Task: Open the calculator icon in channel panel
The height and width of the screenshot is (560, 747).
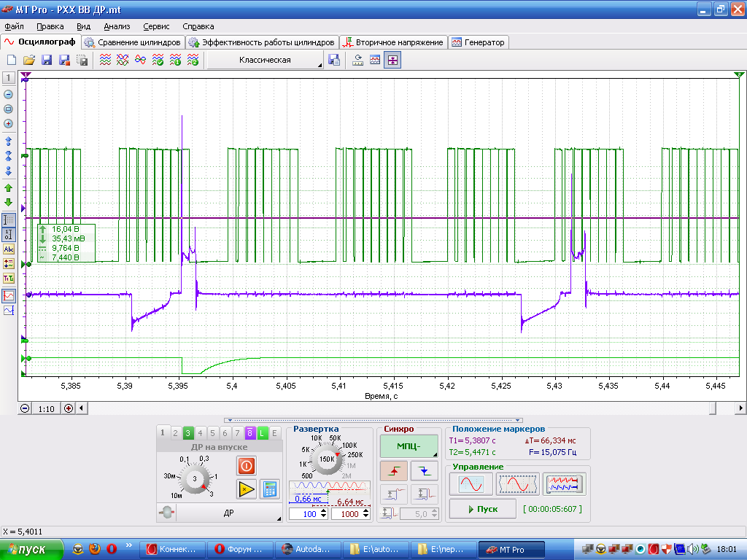Action: 270,489
